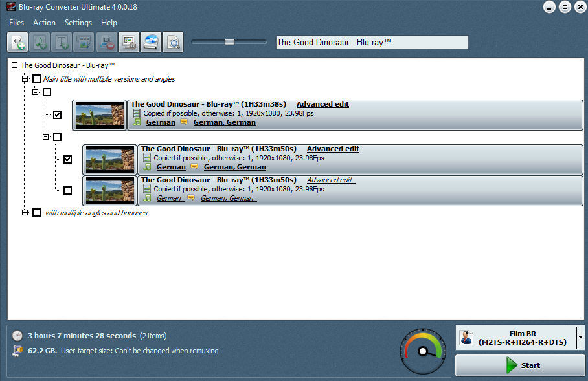
Task: Click audio note icon of unchecked 1H33m50s title
Action: (x=148, y=198)
